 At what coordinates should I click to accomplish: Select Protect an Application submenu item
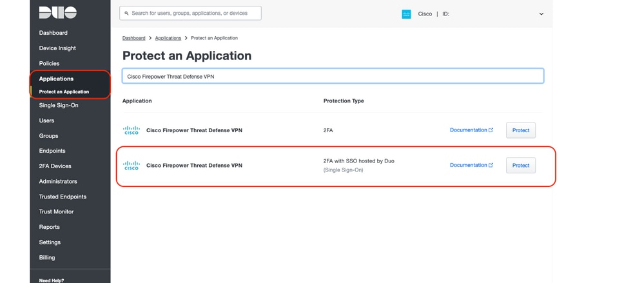click(x=64, y=92)
